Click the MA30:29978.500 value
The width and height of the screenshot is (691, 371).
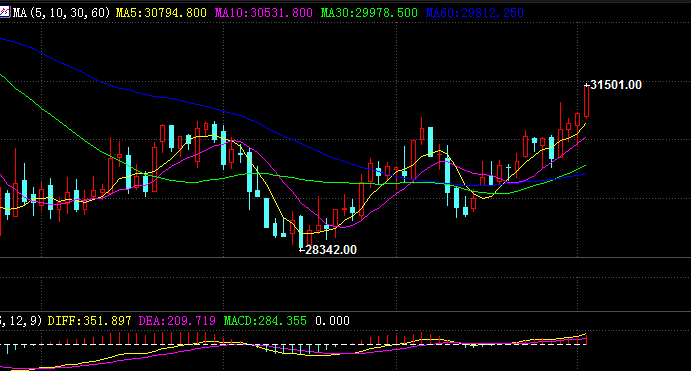[369, 13]
